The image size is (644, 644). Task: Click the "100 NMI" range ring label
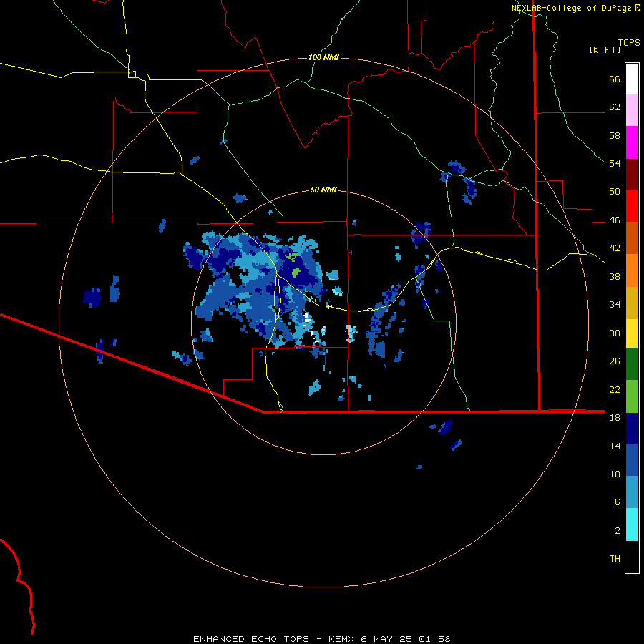tap(323, 57)
